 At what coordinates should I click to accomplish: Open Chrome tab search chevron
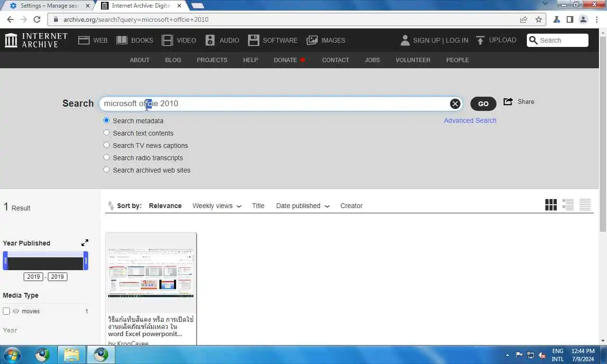pos(545,4)
